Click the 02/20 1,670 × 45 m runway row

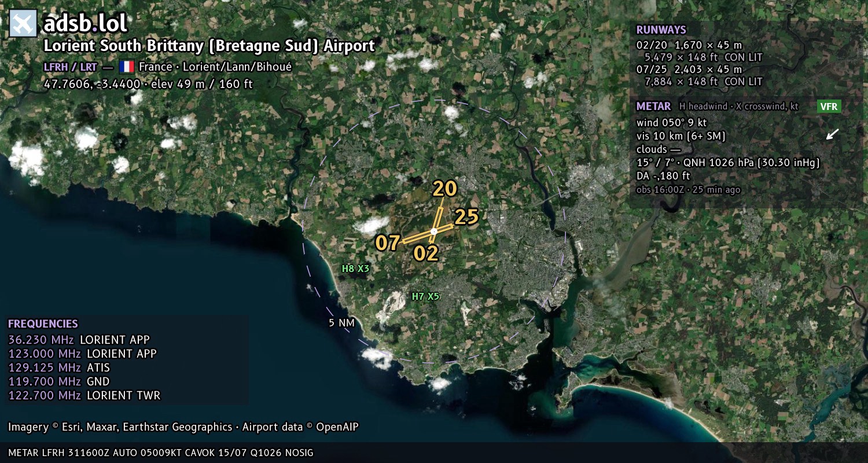[x=689, y=45]
